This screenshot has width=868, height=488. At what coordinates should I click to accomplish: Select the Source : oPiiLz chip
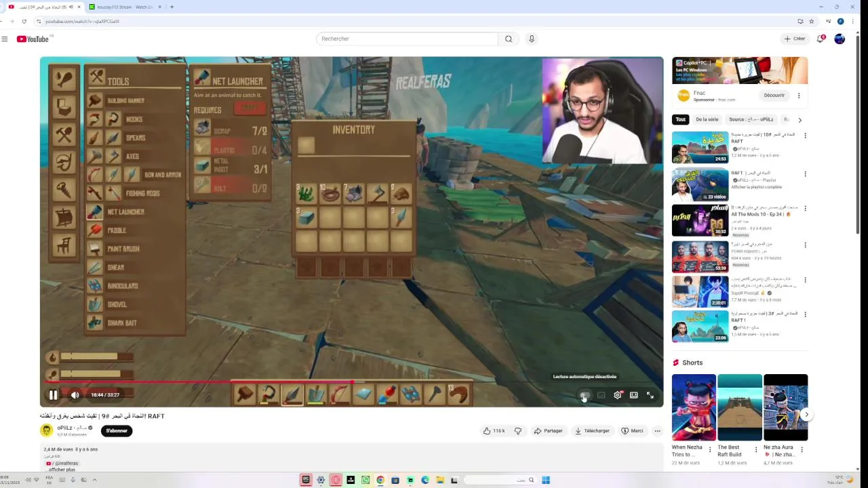coord(751,119)
